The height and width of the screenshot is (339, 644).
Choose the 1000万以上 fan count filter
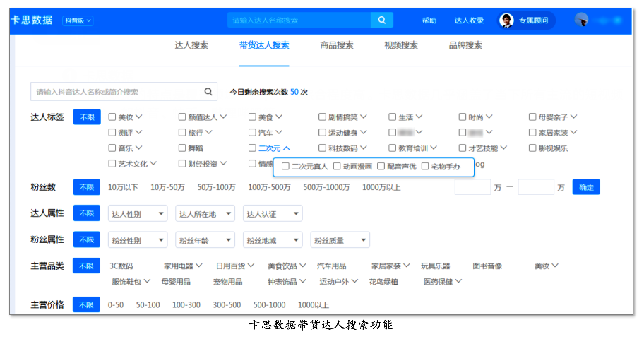click(x=381, y=187)
